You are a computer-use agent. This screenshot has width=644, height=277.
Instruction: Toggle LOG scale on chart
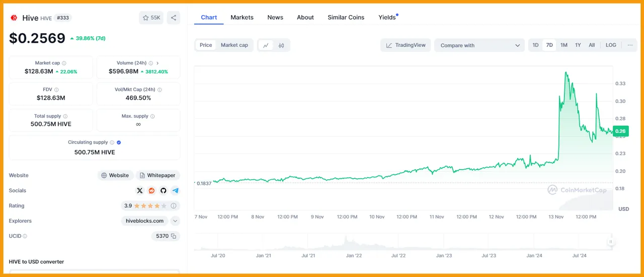point(611,45)
